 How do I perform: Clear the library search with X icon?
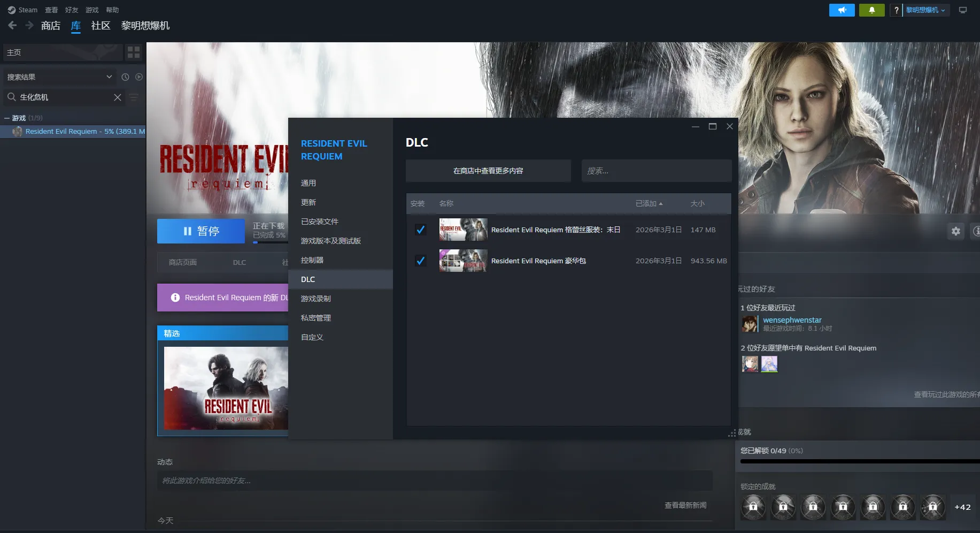118,97
